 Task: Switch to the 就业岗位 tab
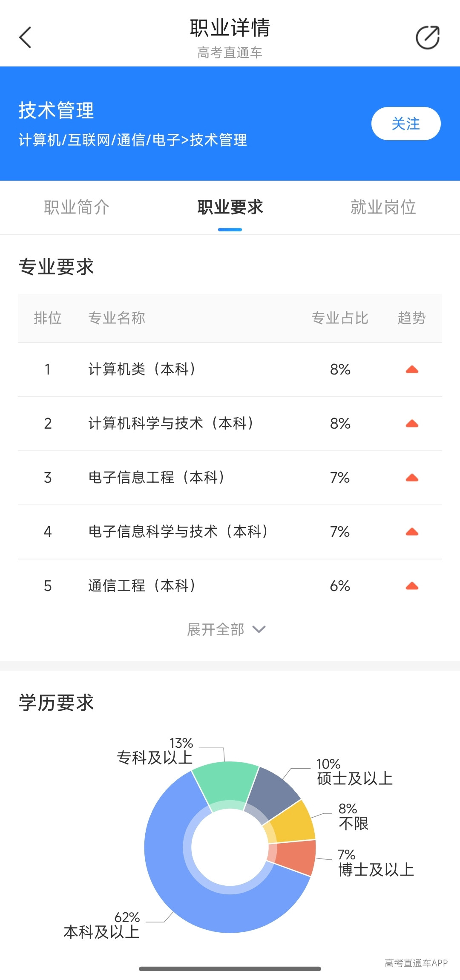[383, 208]
